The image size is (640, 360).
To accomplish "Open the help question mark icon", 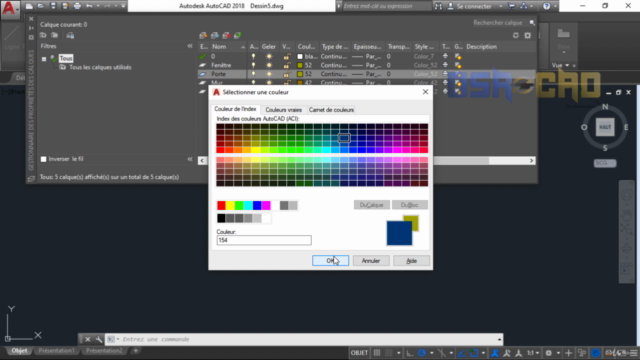I will pyautogui.click(x=547, y=6).
